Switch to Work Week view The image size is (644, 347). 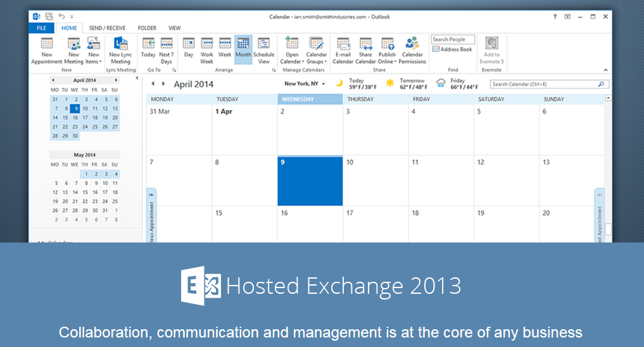206,51
